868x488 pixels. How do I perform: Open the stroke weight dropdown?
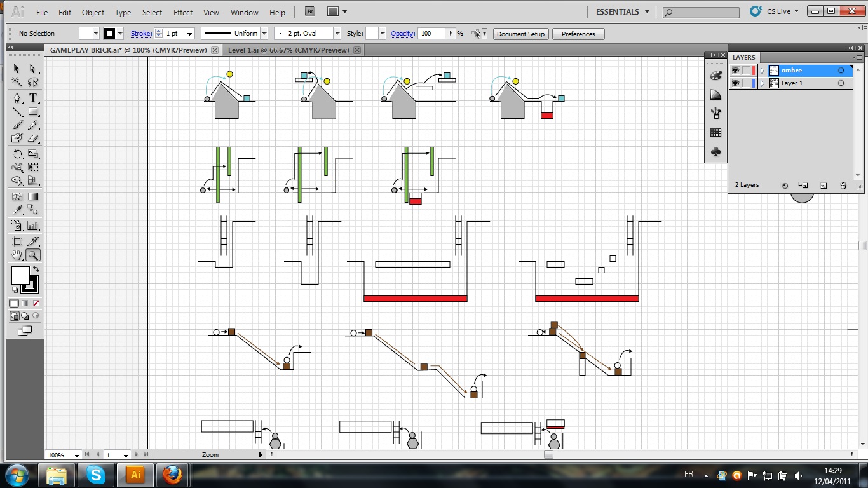pos(189,33)
